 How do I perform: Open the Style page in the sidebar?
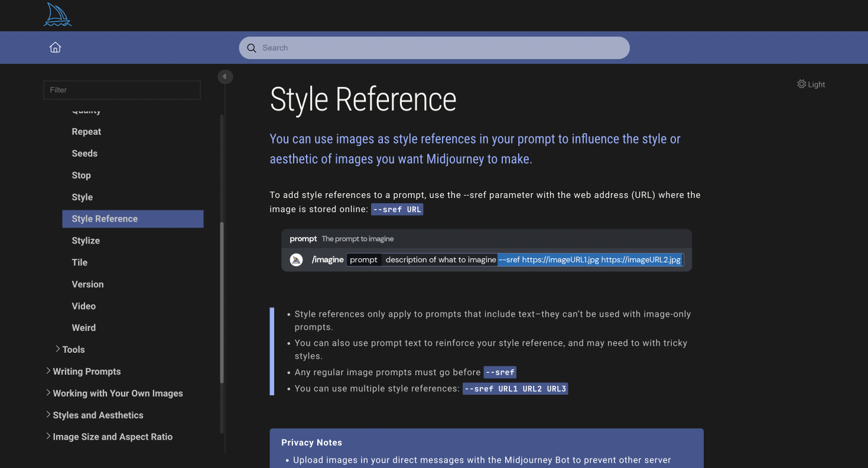(x=82, y=197)
